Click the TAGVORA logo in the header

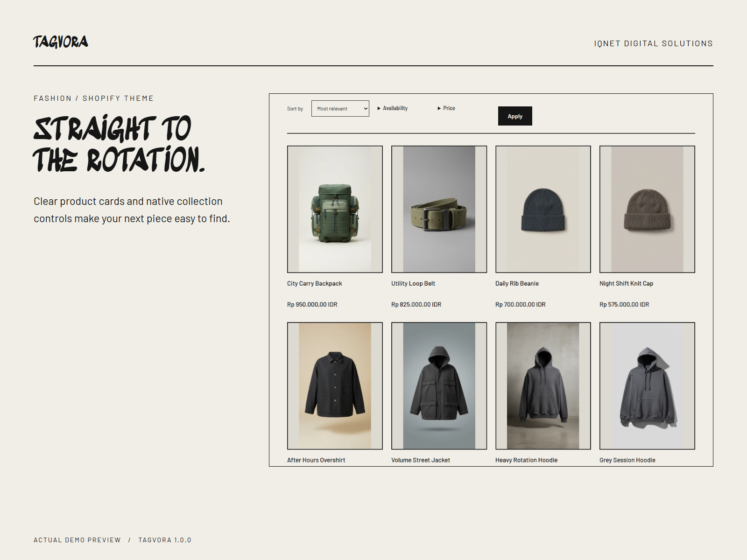(61, 42)
